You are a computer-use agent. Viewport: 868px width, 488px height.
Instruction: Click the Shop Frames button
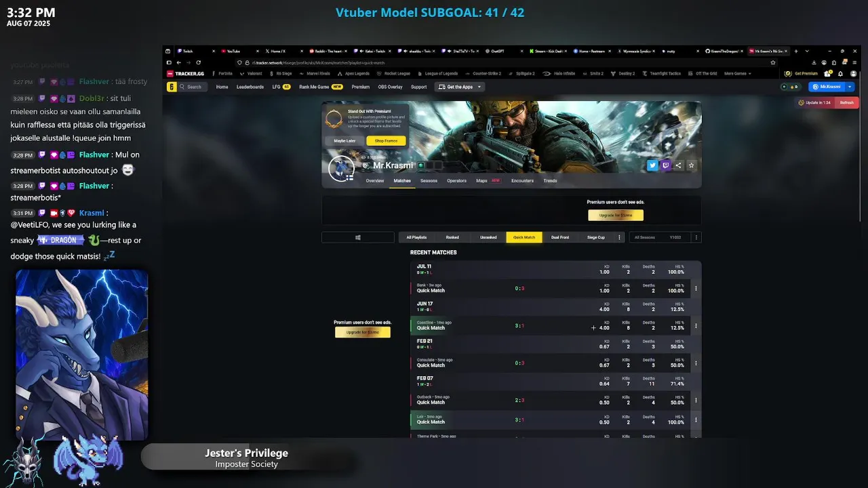(x=386, y=141)
